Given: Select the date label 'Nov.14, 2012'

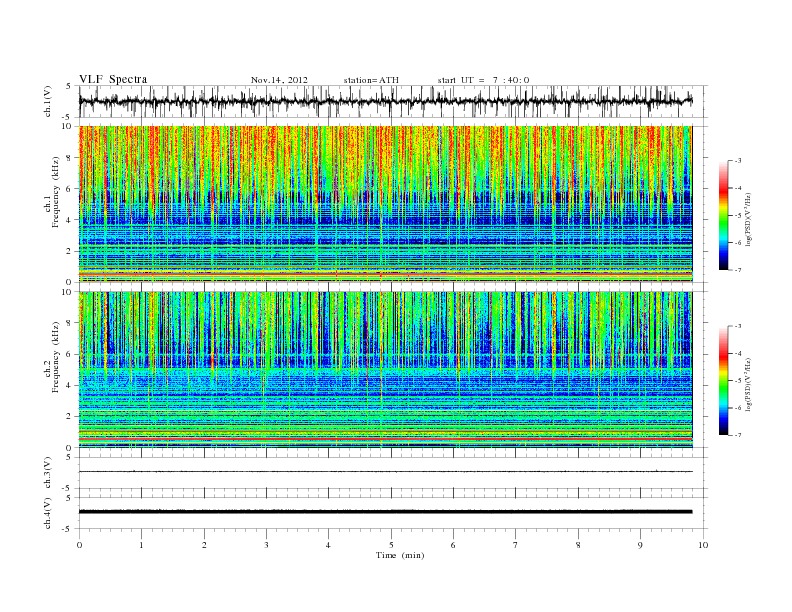Looking at the screenshot, I should click(279, 80).
